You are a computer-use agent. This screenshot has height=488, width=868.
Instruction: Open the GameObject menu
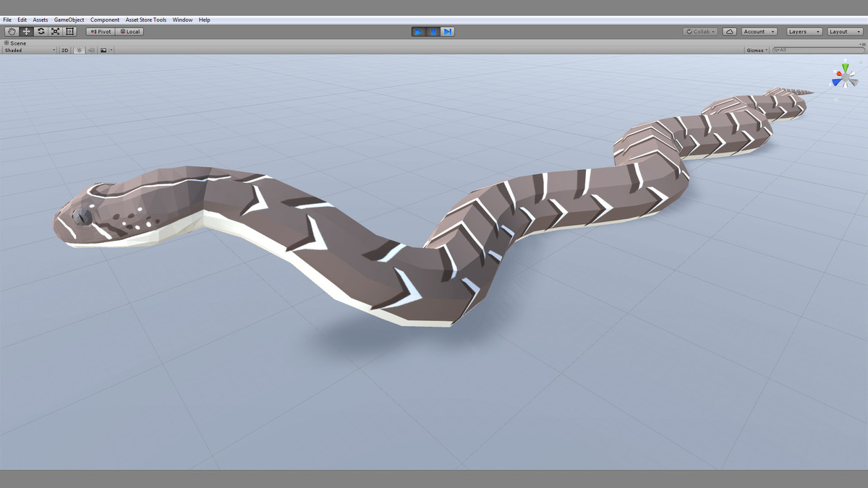pyautogui.click(x=68, y=20)
